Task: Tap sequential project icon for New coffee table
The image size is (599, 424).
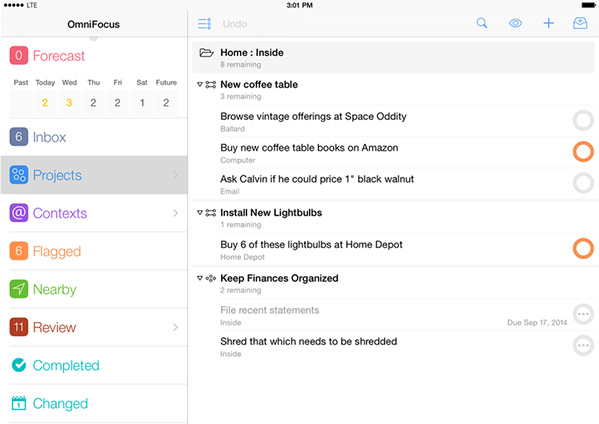Action: tap(210, 85)
